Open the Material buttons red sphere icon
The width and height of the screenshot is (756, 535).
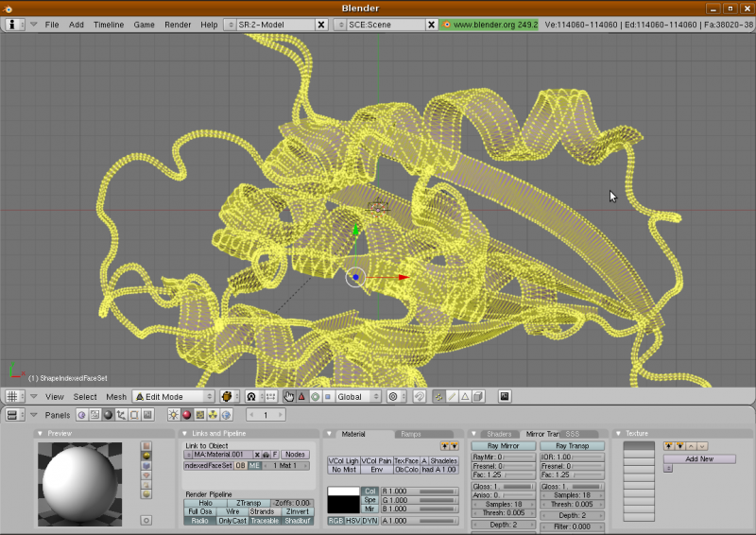coord(186,415)
